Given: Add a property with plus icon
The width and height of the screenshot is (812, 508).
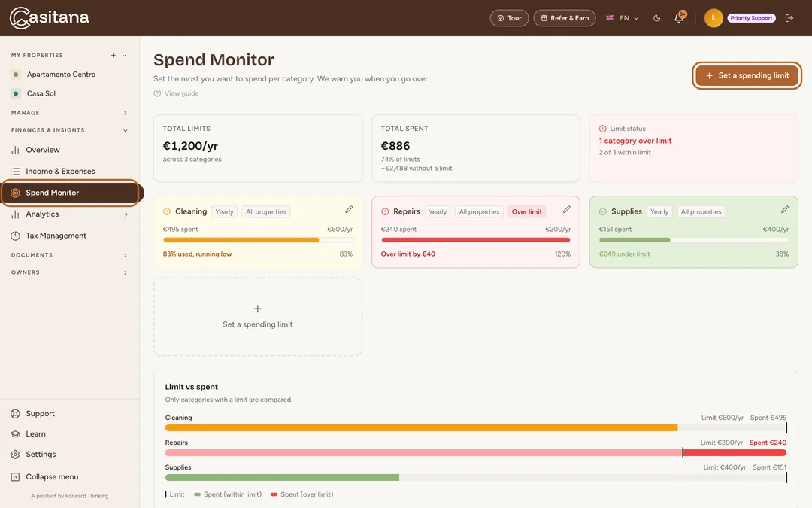Looking at the screenshot, I should pyautogui.click(x=113, y=56).
